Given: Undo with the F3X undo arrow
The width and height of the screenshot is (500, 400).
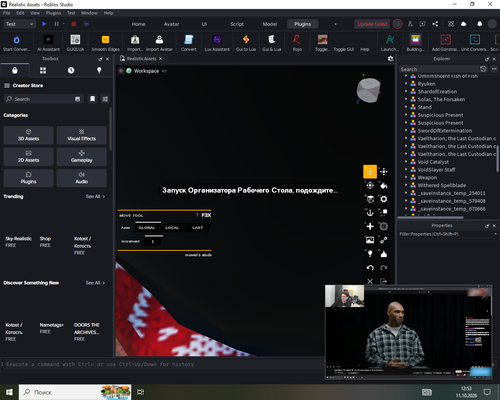Looking at the screenshot, I should [370, 268].
